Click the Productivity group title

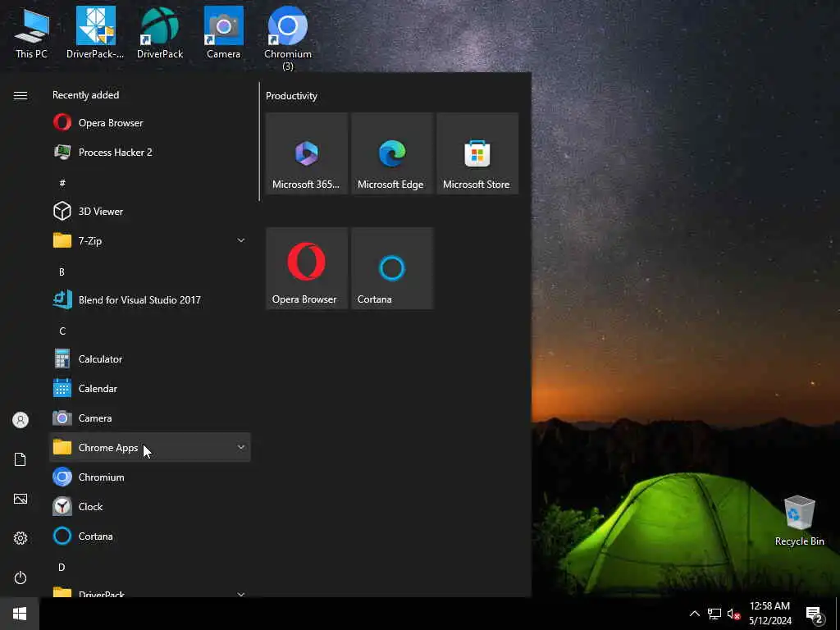291,96
